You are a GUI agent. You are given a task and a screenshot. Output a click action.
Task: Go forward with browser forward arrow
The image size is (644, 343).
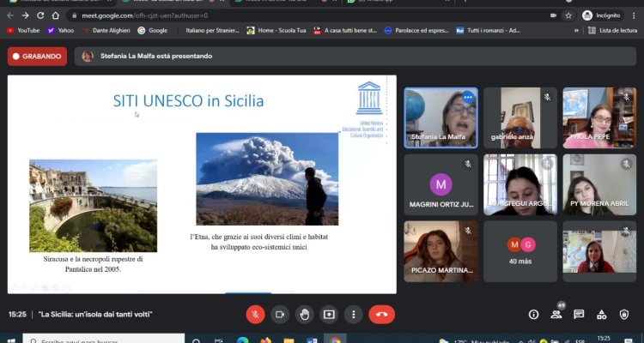[x=26, y=15]
